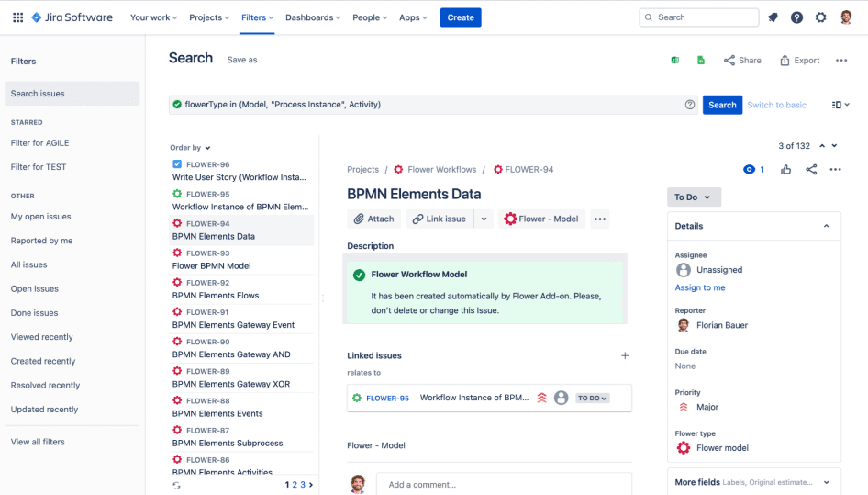Viewport: 868px width, 495px height.
Task: Expand the More fields section
Action: [826, 482]
